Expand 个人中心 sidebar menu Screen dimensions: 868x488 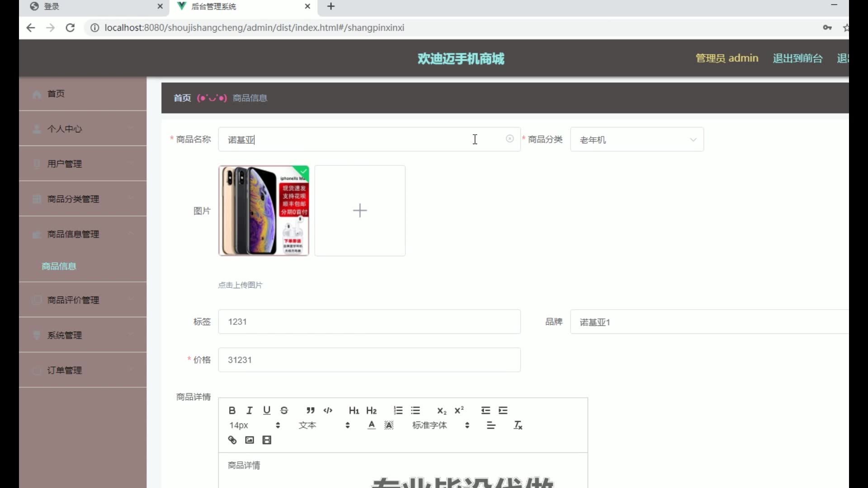click(83, 129)
